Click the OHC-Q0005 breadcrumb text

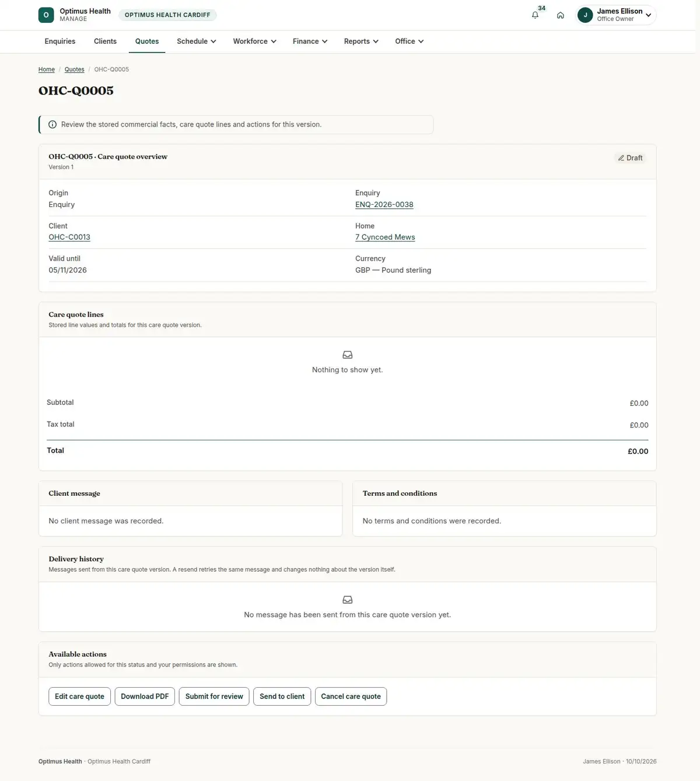coord(111,69)
